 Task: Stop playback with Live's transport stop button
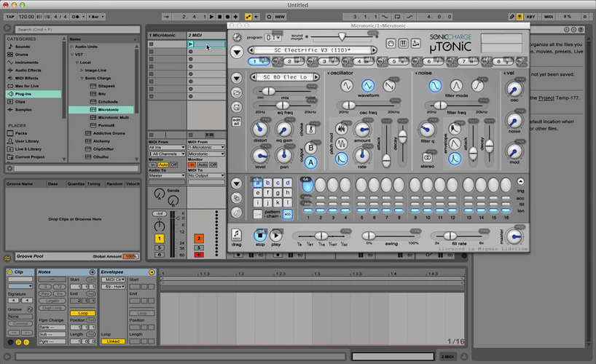(x=220, y=17)
